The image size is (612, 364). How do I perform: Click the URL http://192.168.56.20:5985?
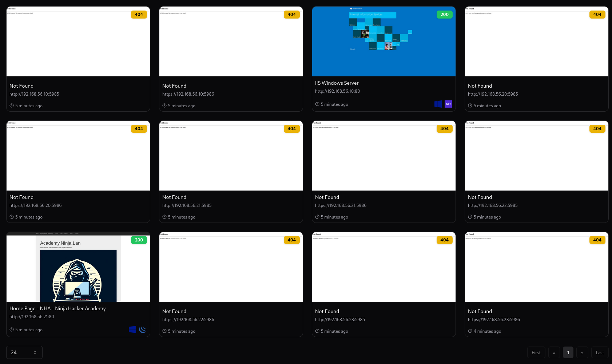tap(493, 94)
